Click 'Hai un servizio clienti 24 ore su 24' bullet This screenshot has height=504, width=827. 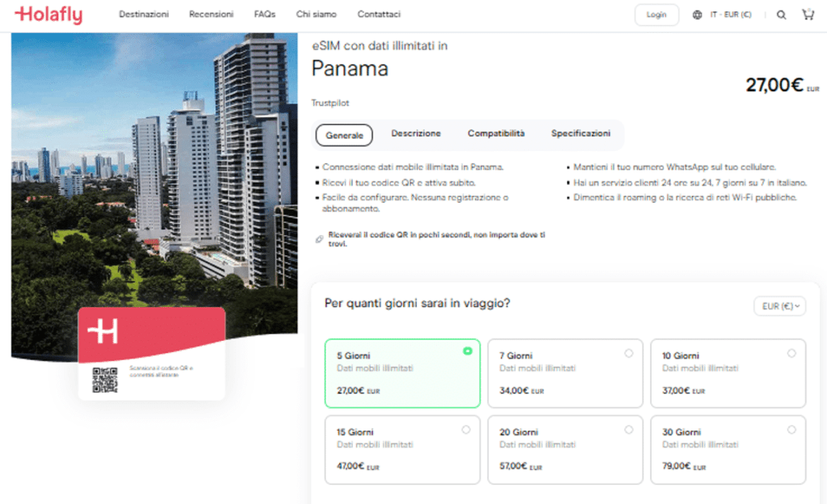[x=690, y=183]
